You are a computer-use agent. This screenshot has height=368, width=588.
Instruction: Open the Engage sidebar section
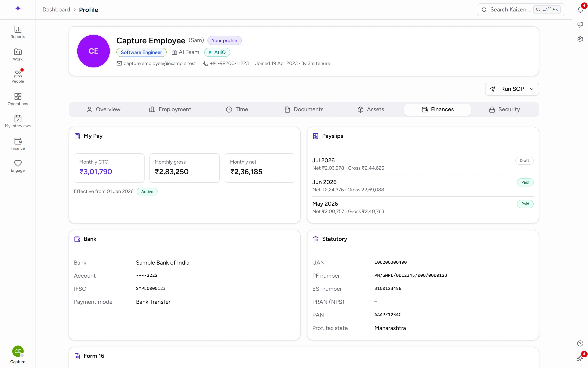coord(18,166)
